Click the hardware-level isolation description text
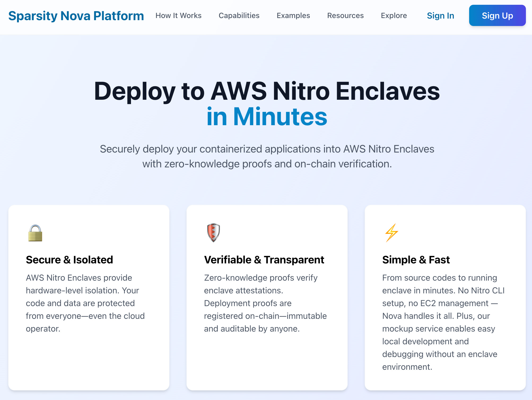Screen dimensions: 532x400 [x=85, y=303]
